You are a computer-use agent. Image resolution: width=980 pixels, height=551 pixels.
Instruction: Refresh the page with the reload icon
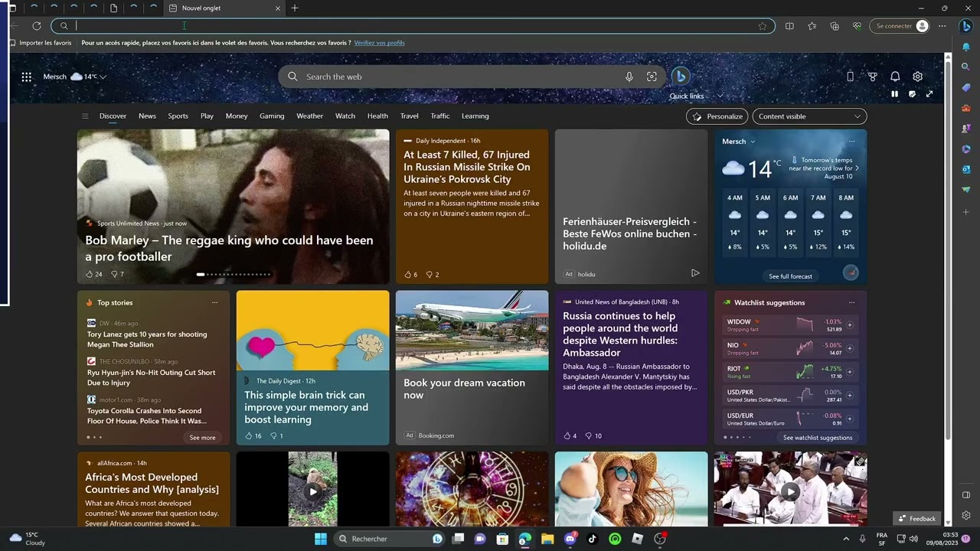(x=36, y=26)
